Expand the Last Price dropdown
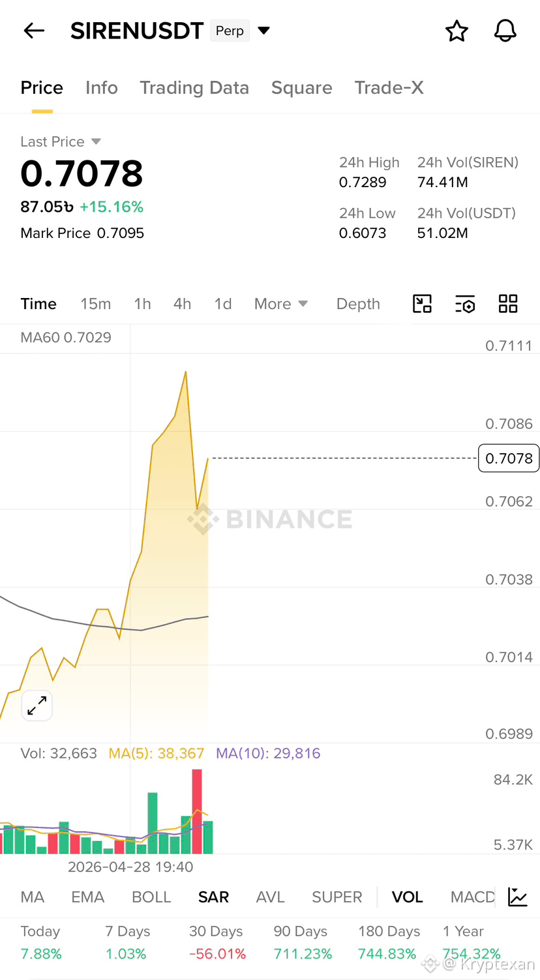This screenshot has width=540, height=980. click(96, 141)
